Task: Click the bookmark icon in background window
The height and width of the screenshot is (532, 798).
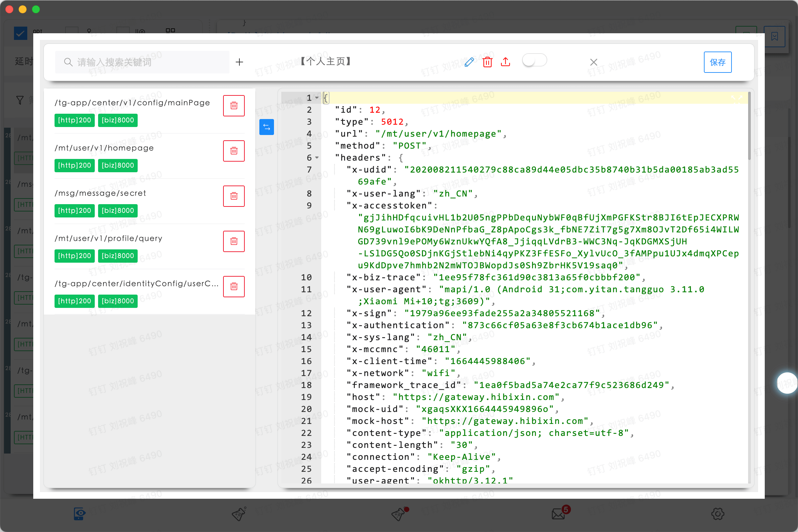Action: click(775, 37)
